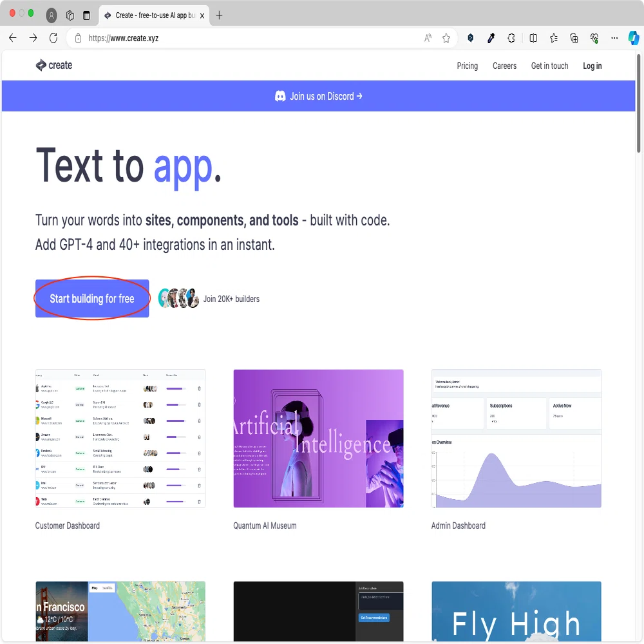View site information lock icon

point(78,38)
